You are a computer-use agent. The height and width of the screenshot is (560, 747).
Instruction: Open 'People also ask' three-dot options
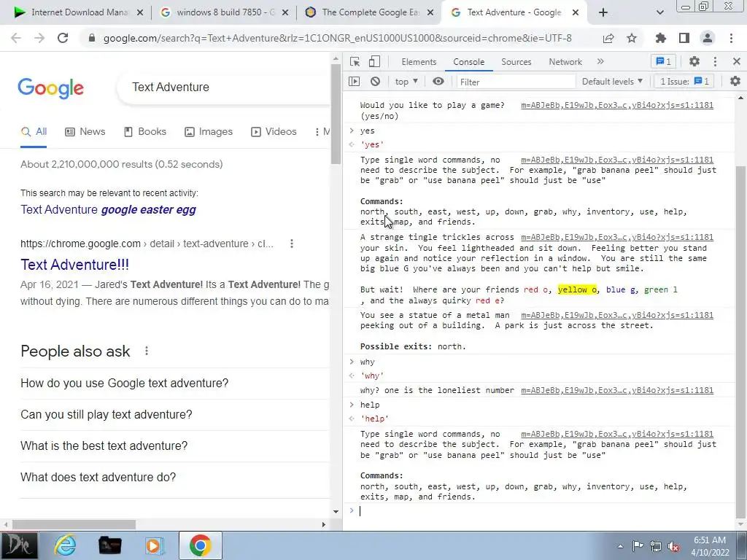click(x=146, y=351)
